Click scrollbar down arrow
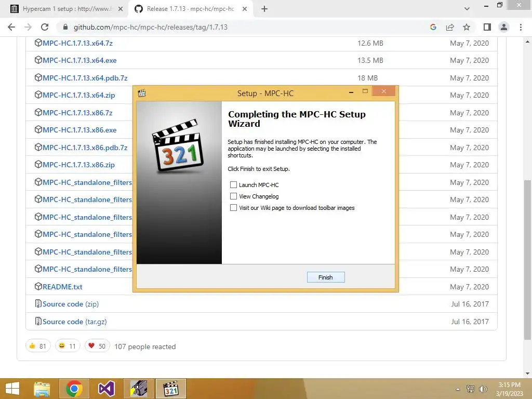This screenshot has width=532, height=399. tap(527, 374)
